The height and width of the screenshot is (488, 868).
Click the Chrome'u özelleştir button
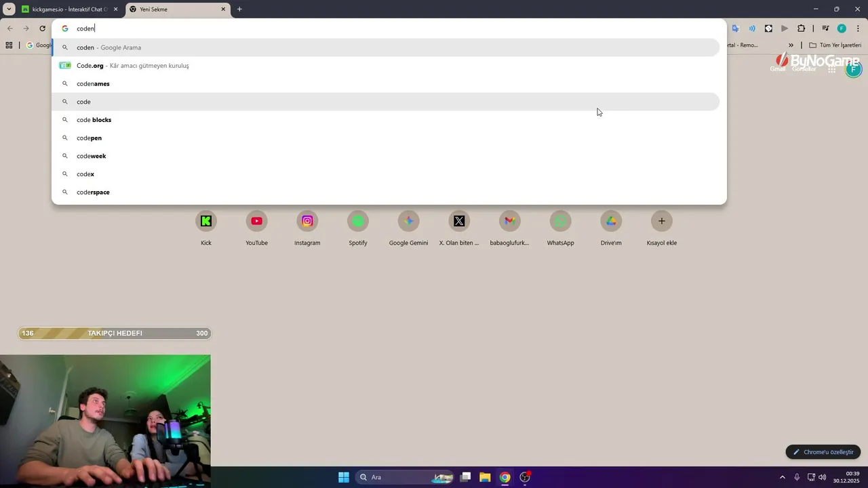click(x=823, y=452)
